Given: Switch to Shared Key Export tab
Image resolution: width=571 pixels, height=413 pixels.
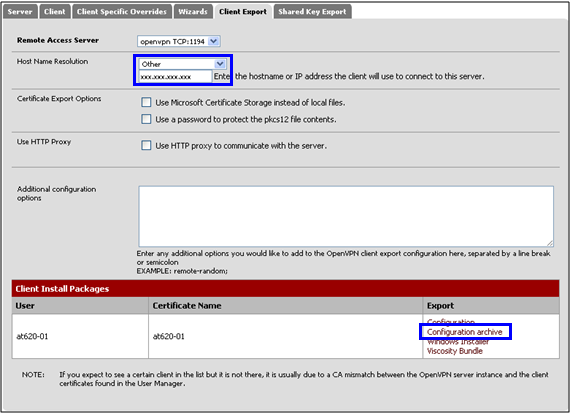Looking at the screenshot, I should point(312,12).
